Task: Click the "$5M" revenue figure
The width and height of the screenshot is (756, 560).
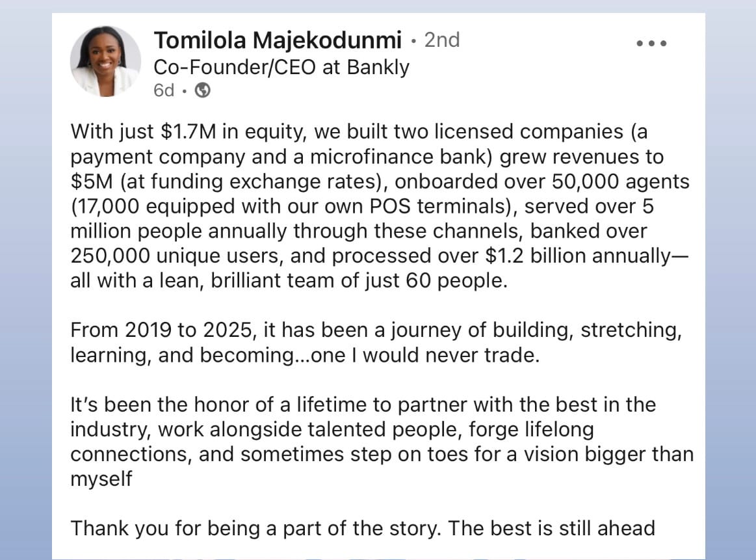Action: point(92,182)
